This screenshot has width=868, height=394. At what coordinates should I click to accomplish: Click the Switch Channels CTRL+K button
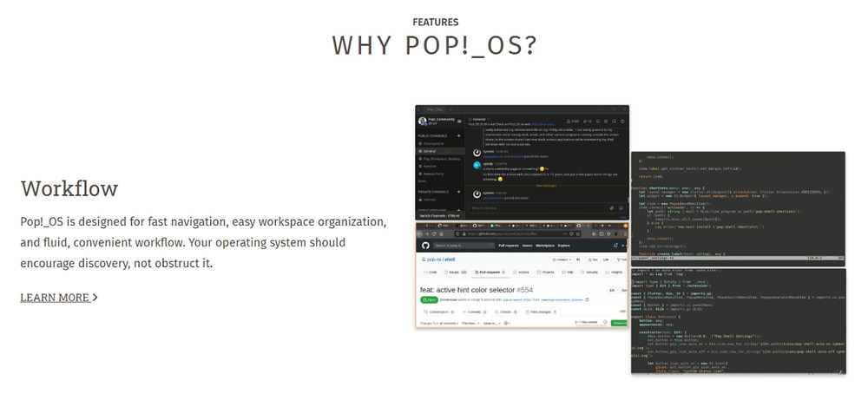(440, 216)
